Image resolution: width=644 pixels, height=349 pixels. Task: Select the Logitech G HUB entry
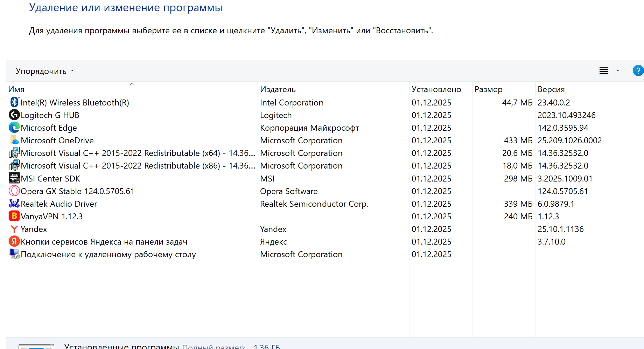tap(50, 115)
